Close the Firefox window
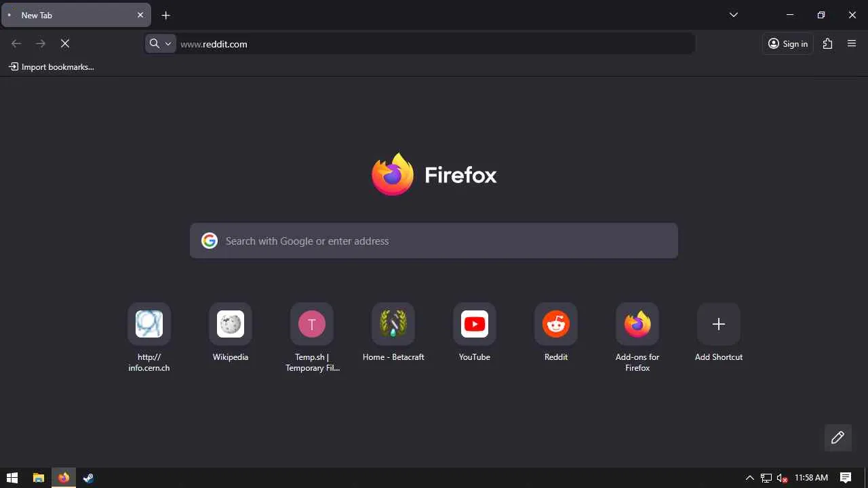Viewport: 868px width, 488px height. (852, 15)
